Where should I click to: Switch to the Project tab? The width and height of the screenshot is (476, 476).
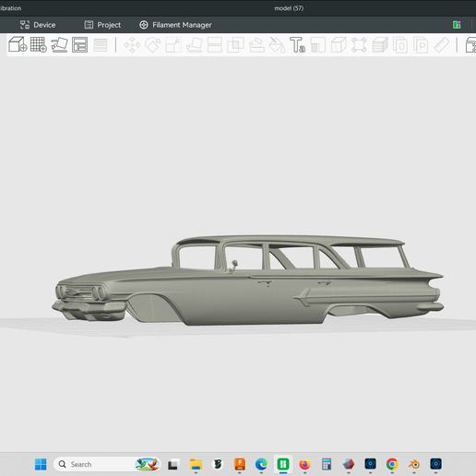102,25
